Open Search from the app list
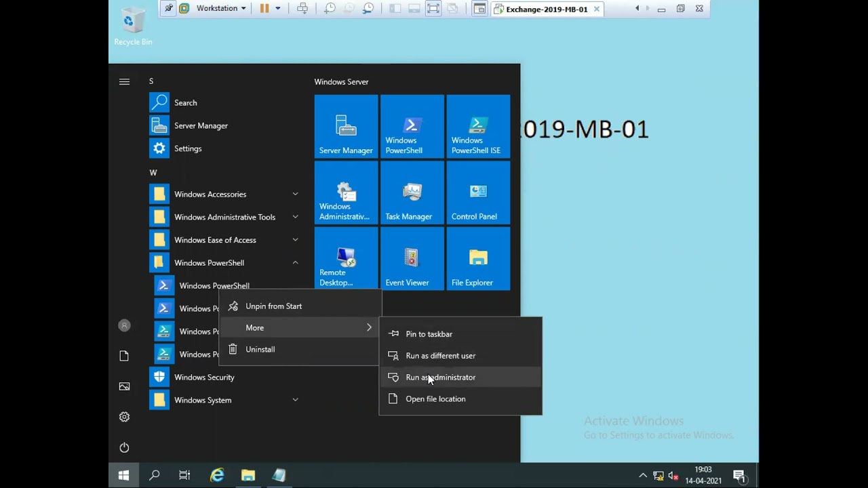The width and height of the screenshot is (868, 488). [x=224, y=103]
